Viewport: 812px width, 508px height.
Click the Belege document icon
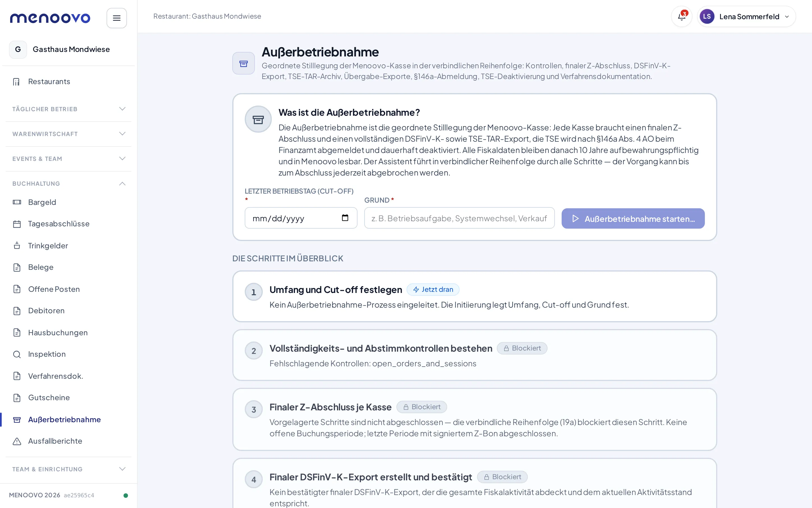(x=17, y=268)
